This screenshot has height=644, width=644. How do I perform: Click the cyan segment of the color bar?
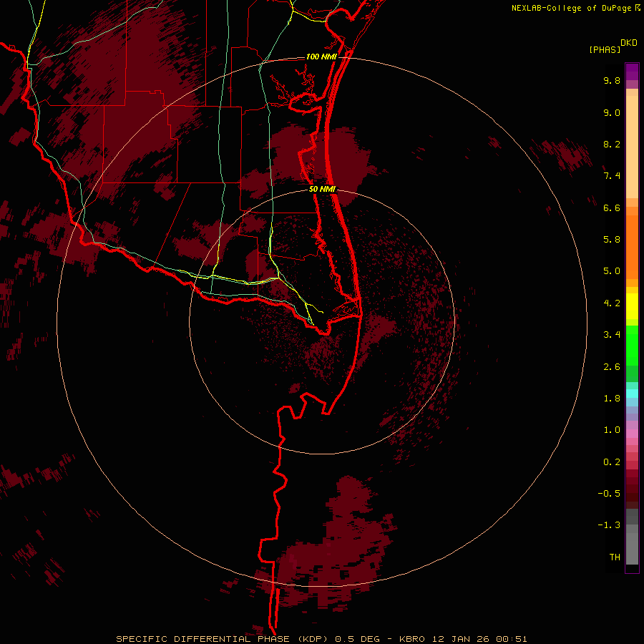tap(632, 394)
